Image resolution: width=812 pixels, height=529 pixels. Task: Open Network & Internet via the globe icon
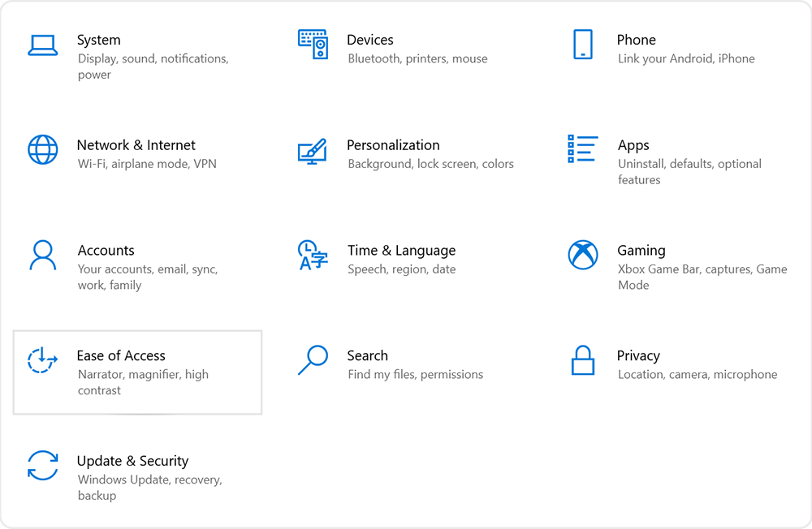[x=43, y=150]
